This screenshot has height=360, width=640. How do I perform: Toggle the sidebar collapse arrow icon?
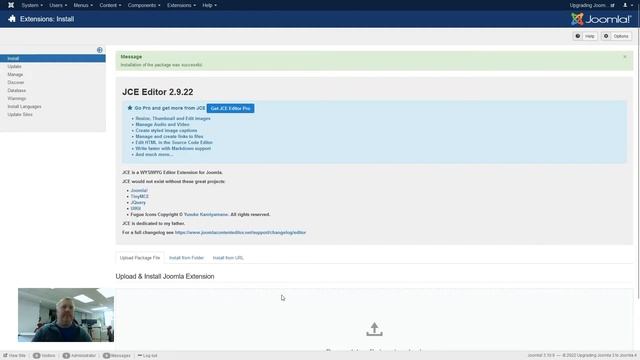(100, 50)
